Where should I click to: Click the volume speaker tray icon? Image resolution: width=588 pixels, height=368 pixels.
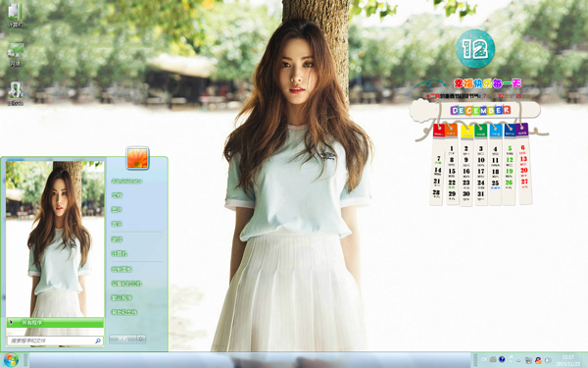[x=548, y=360]
